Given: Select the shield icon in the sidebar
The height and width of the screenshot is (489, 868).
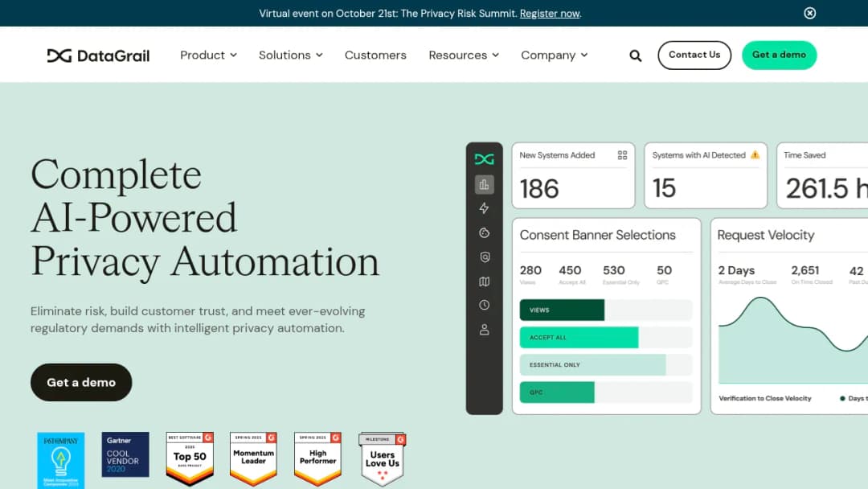Looking at the screenshot, I should (x=484, y=257).
